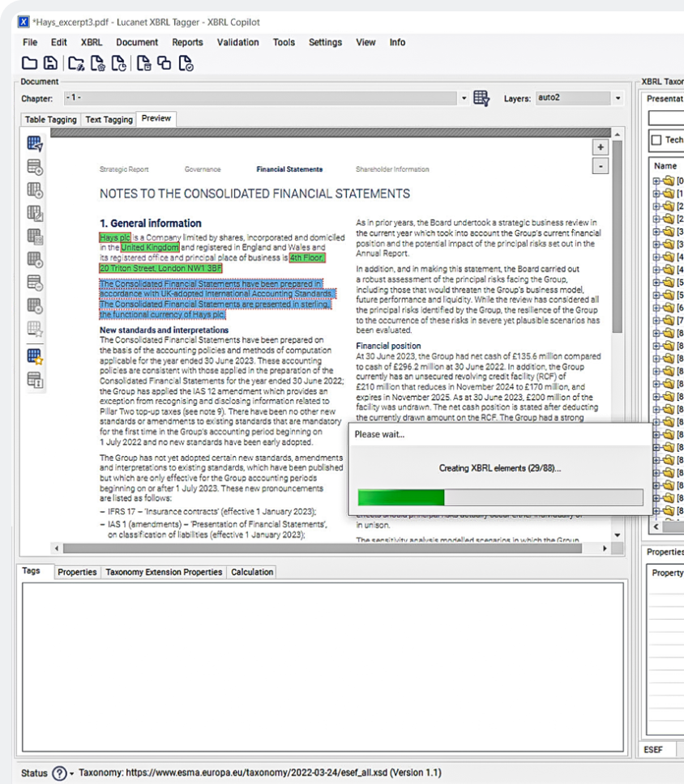Open the XBRL menu
Screen dimensions: 684x784
pos(91,42)
